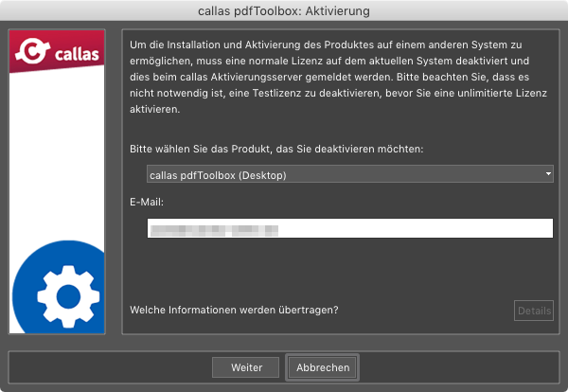The height and width of the screenshot is (392, 568).
Task: Open the product selection dropdown
Action: tap(350, 174)
